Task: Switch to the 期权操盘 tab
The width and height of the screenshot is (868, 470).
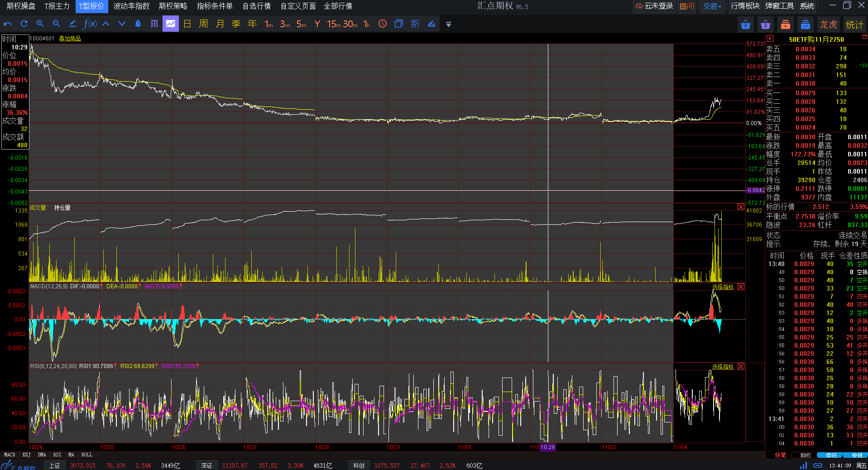Action: 21,6
